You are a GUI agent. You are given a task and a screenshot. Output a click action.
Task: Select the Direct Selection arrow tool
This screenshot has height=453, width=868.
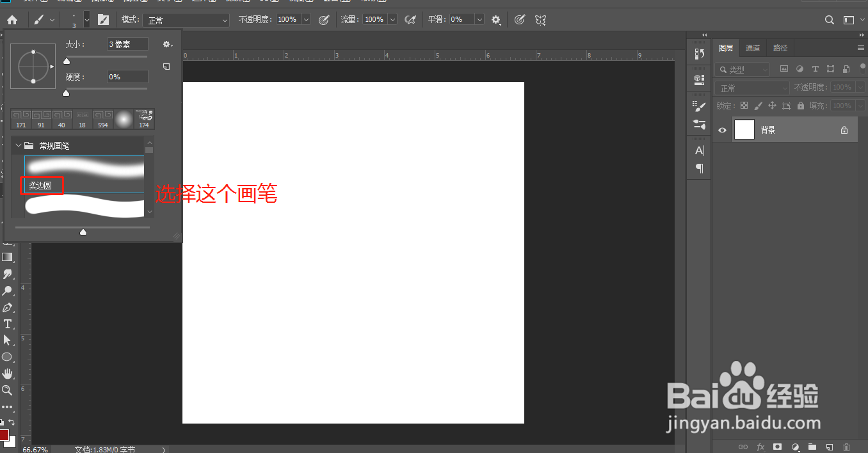[8, 340]
